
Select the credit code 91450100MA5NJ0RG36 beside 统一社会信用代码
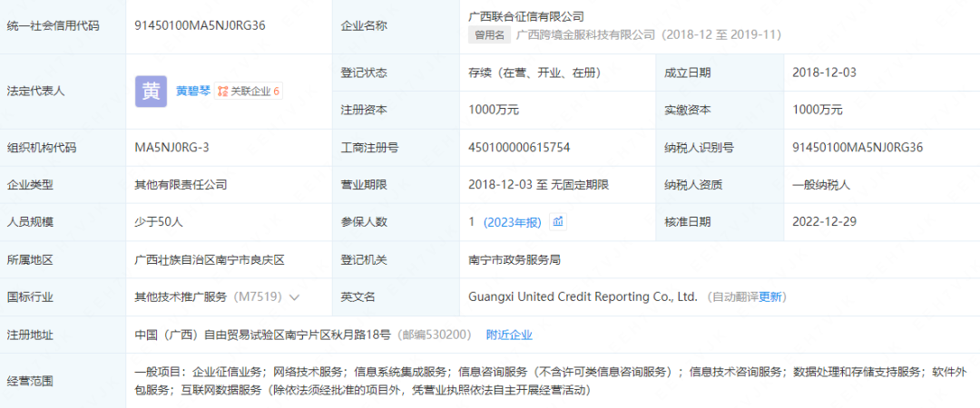[x=201, y=25]
